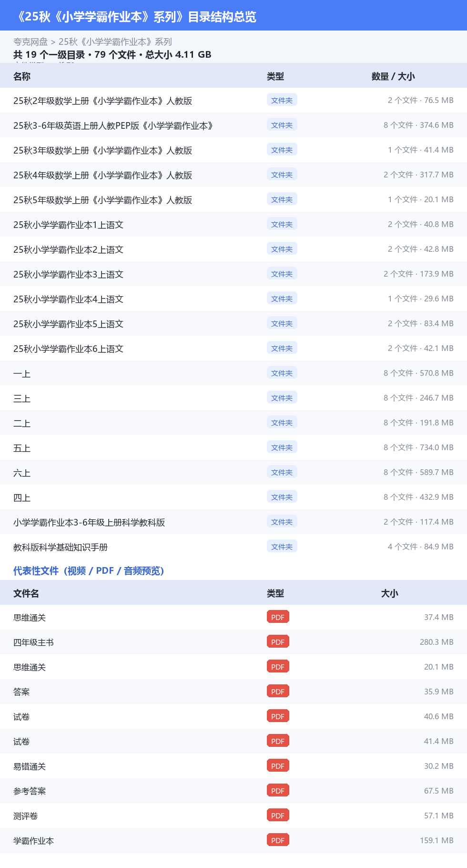Open file 易错通关

pos(30,766)
